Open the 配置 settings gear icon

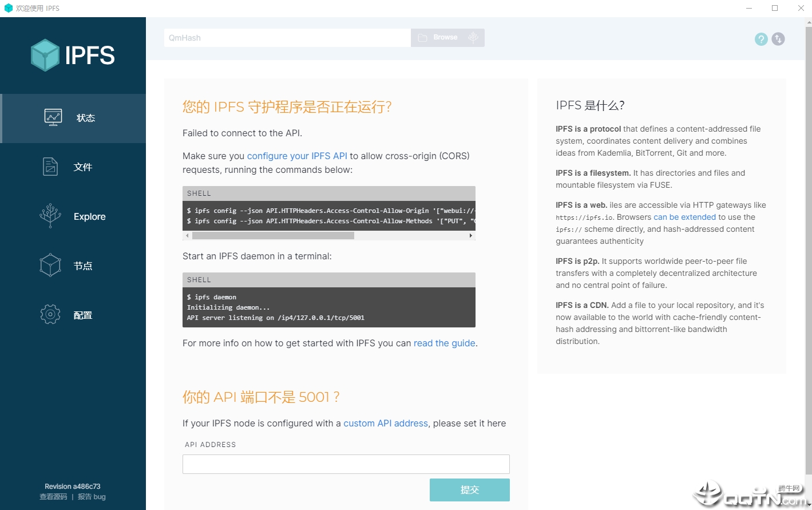pyautogui.click(x=50, y=314)
